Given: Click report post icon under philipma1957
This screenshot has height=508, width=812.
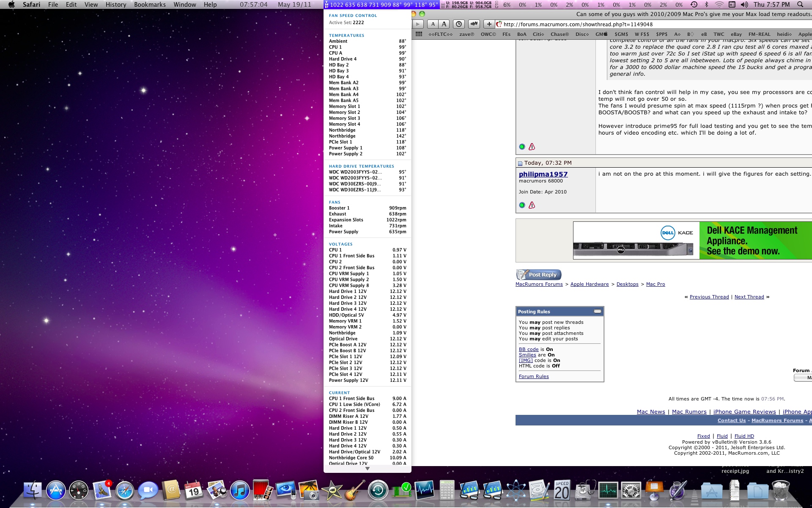Looking at the screenshot, I should coord(532,205).
